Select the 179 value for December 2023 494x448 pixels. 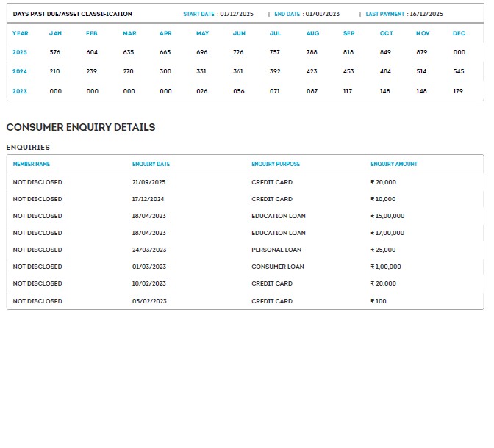click(x=459, y=91)
